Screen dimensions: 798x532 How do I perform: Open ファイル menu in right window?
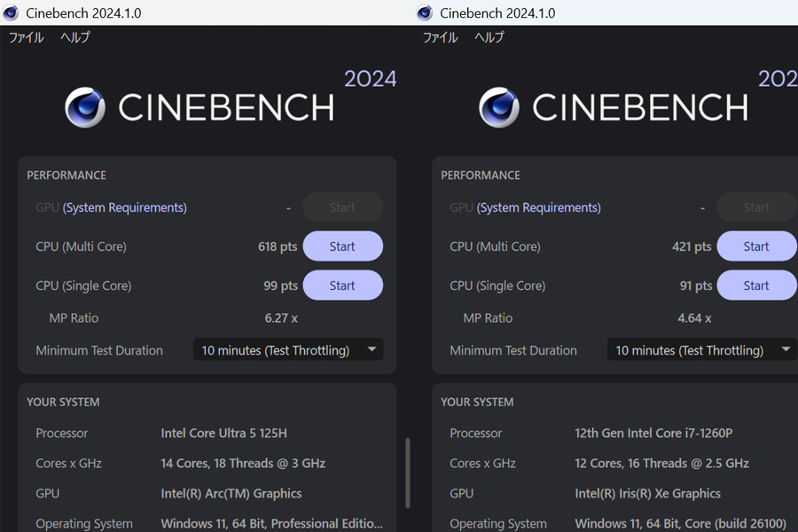441,37
